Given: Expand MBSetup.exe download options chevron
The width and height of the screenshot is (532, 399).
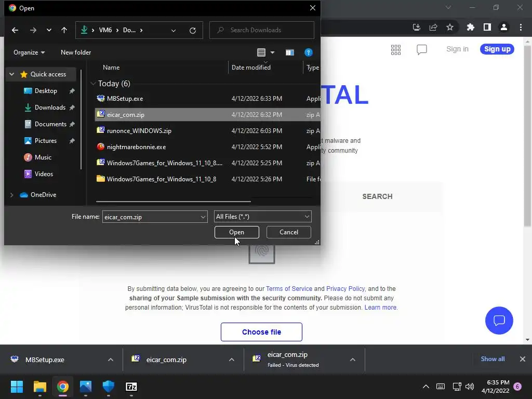Looking at the screenshot, I should [111, 360].
